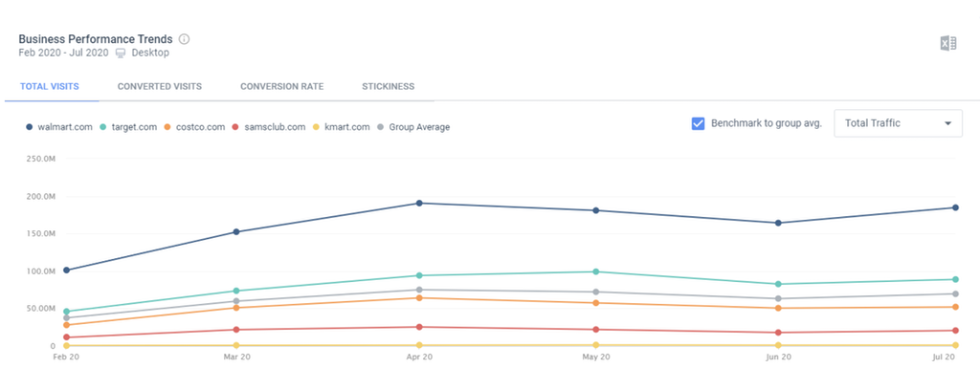
Task: Toggle the Group Average legend entry
Action: [x=420, y=127]
